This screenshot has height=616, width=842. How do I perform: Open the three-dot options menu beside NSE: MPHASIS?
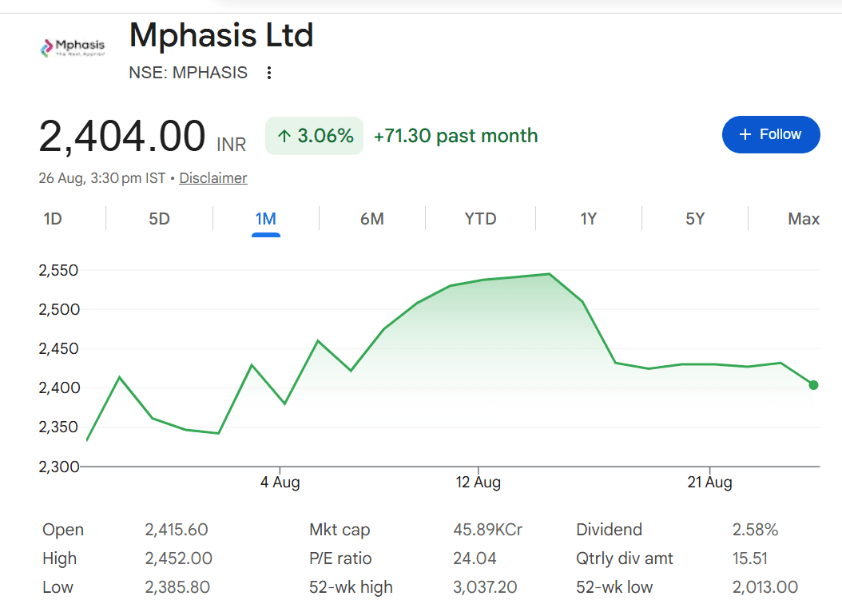click(269, 73)
